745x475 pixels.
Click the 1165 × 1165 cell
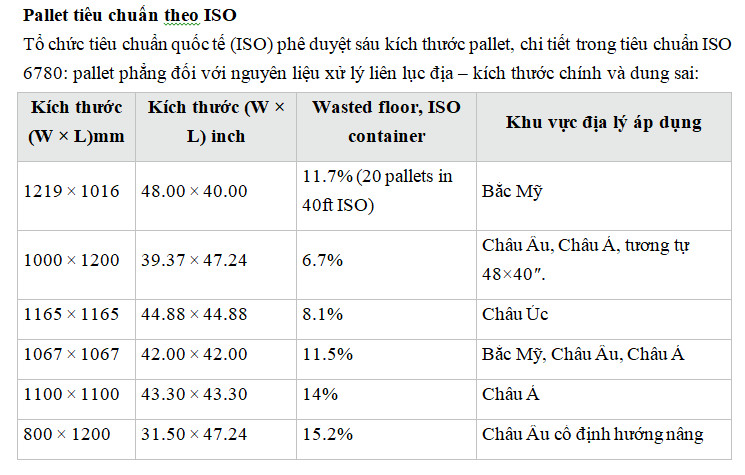click(x=71, y=314)
